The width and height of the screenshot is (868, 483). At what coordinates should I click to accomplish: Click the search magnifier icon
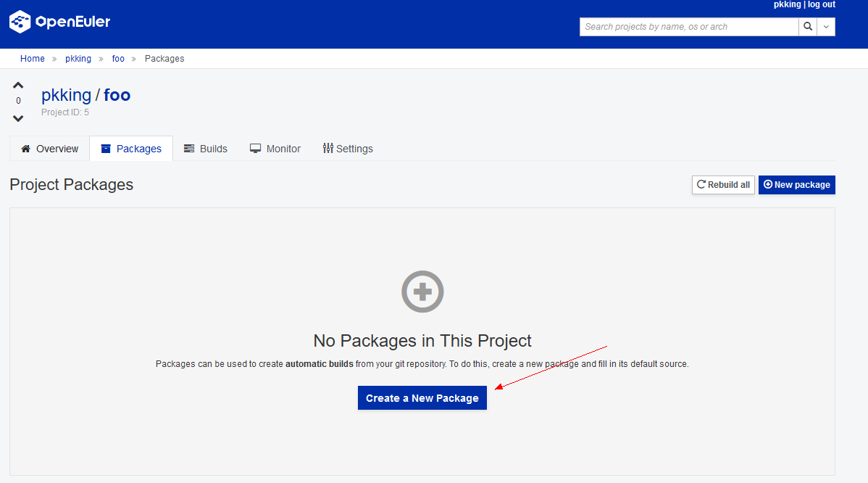[807, 27]
